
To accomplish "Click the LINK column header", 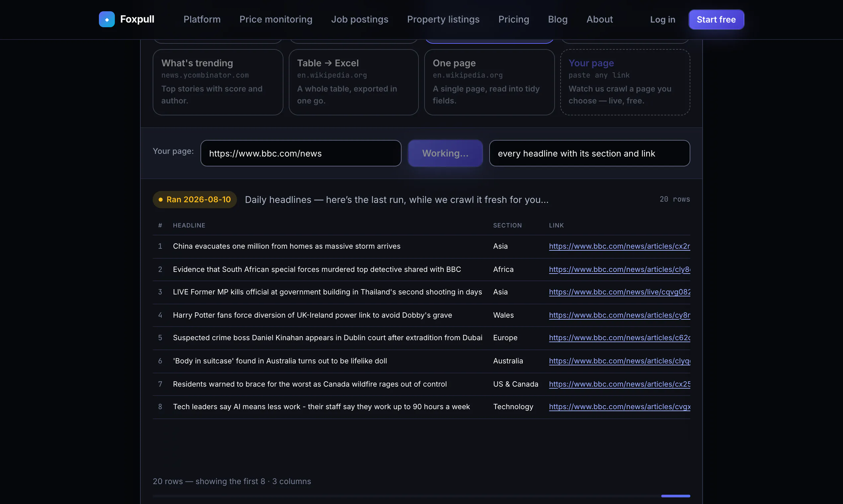I will (556, 225).
